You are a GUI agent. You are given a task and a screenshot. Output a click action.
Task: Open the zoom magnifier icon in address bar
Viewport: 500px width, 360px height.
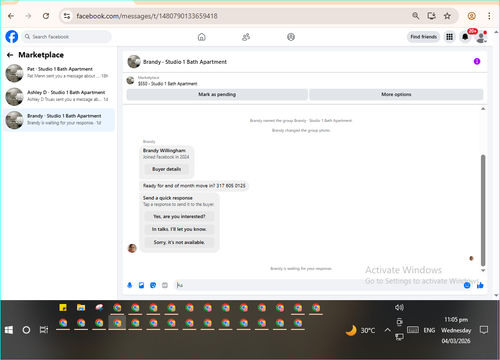point(416,16)
